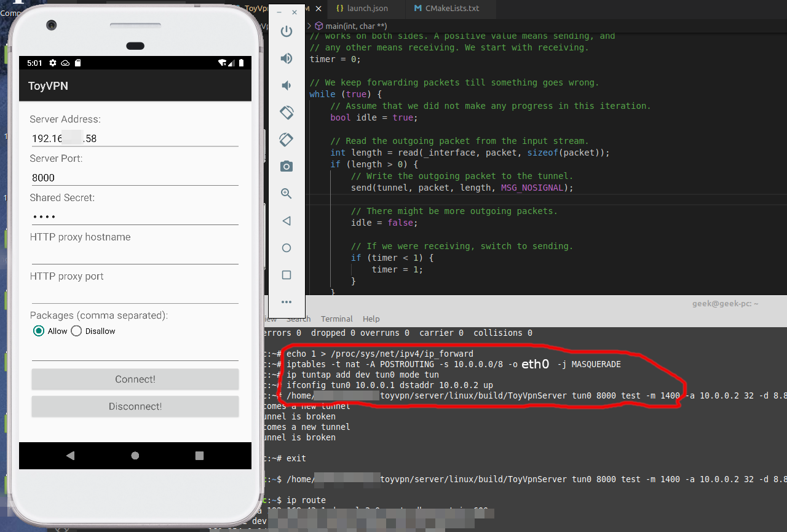The width and height of the screenshot is (787, 532).
Task: Select the Disallow packages radio button
Action: pos(76,331)
